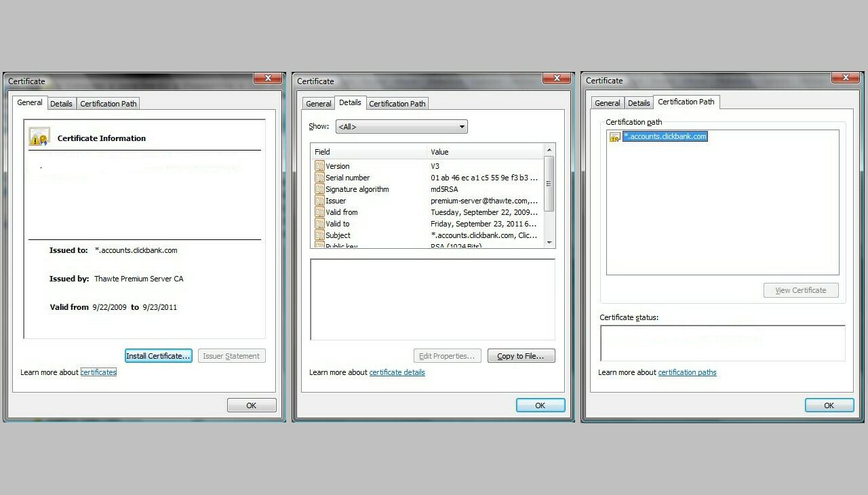Click inside the Certificate status box

[723, 343]
